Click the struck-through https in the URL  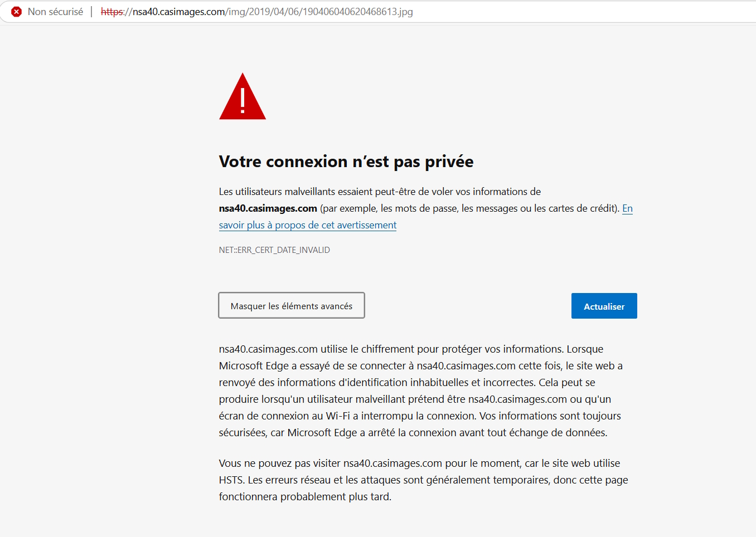(x=112, y=12)
